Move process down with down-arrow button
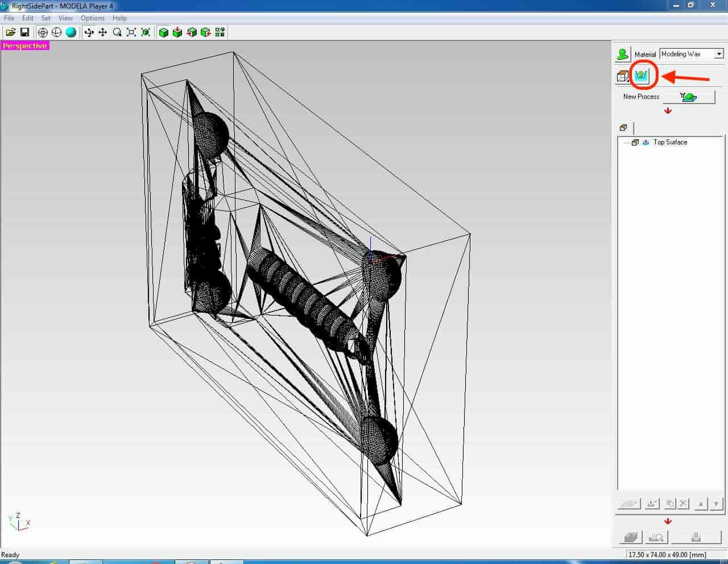Screen dimensions: 728x564 click(715, 504)
